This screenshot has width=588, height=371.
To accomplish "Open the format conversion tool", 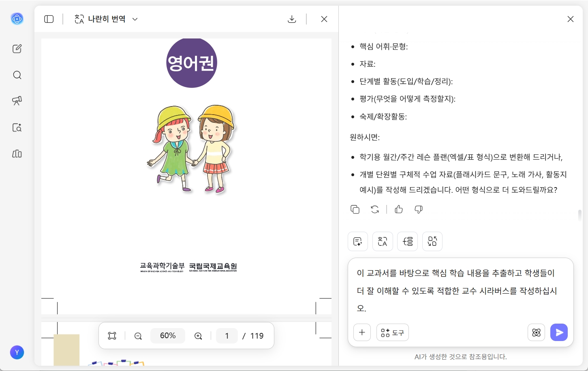I will click(x=432, y=241).
